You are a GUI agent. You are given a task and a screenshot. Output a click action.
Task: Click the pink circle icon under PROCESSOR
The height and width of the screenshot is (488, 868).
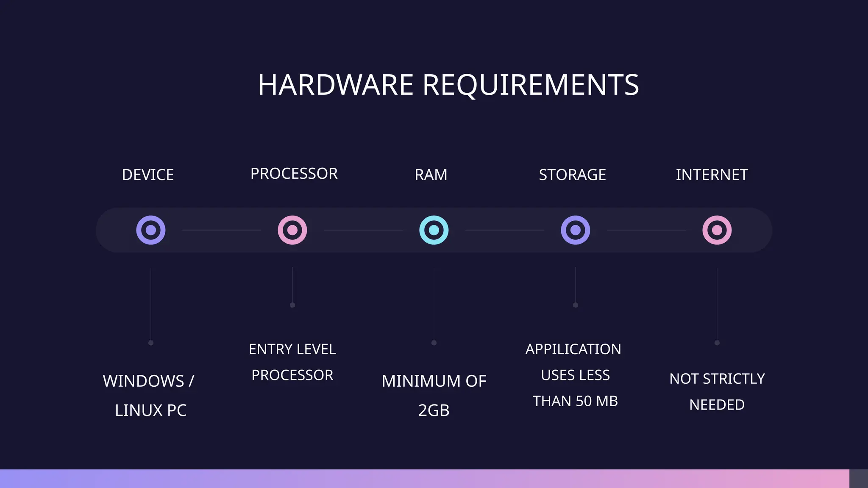click(292, 230)
